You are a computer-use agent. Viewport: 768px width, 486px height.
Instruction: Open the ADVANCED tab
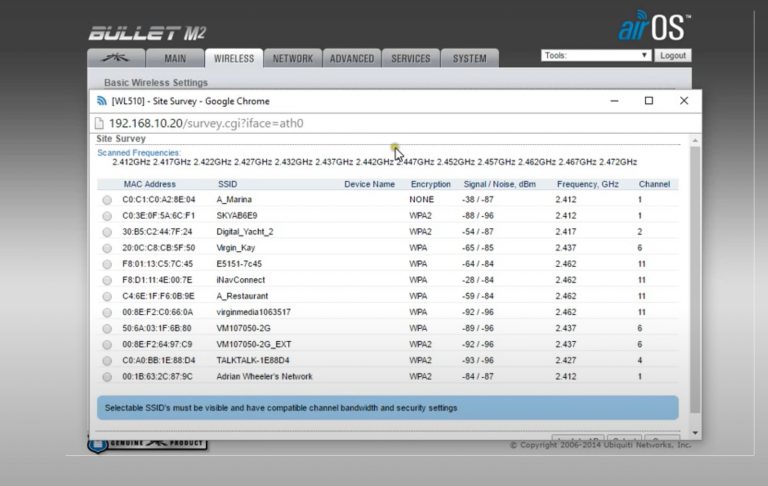pos(352,59)
